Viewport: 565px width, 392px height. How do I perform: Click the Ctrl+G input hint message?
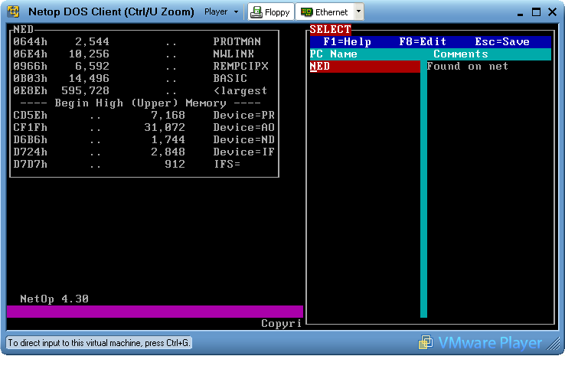click(99, 343)
